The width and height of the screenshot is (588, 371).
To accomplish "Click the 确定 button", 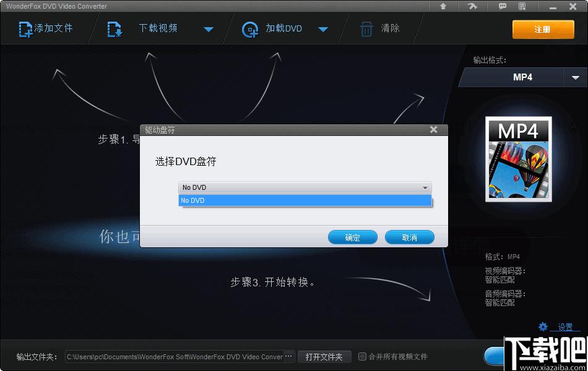I will [353, 237].
